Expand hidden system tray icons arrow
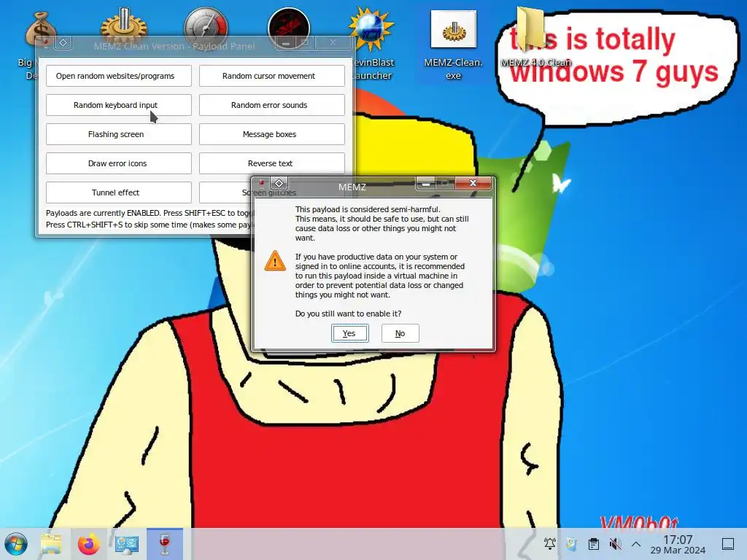 coord(636,544)
